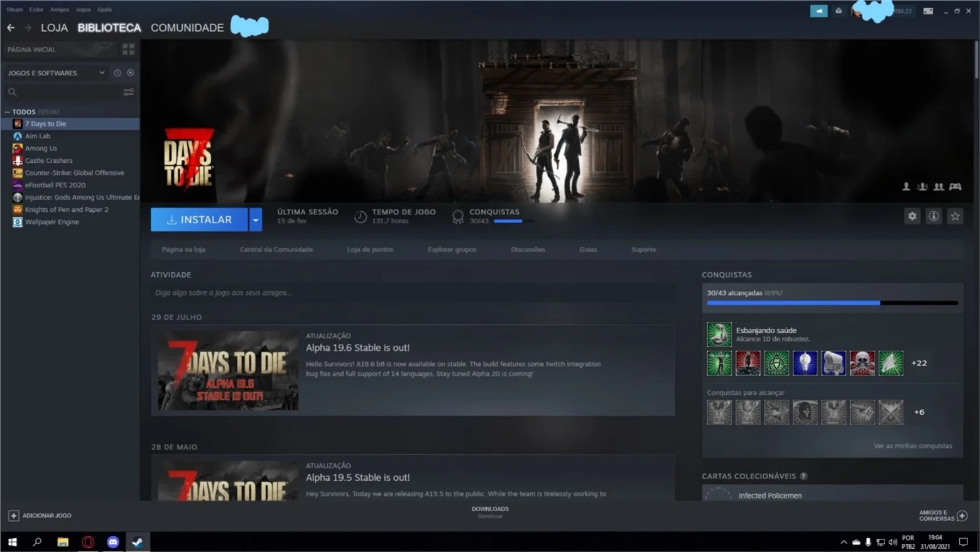Open the Discussões link
The width and height of the screenshot is (980, 552).
[528, 250]
